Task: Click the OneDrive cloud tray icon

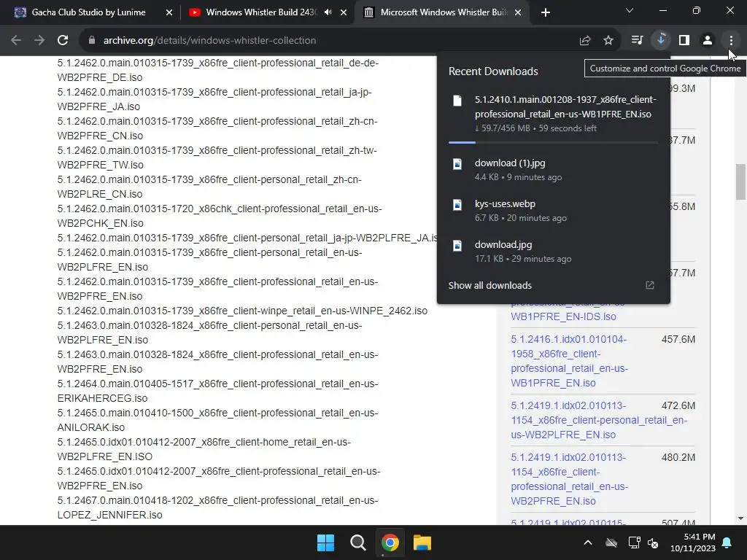Action: (611, 542)
